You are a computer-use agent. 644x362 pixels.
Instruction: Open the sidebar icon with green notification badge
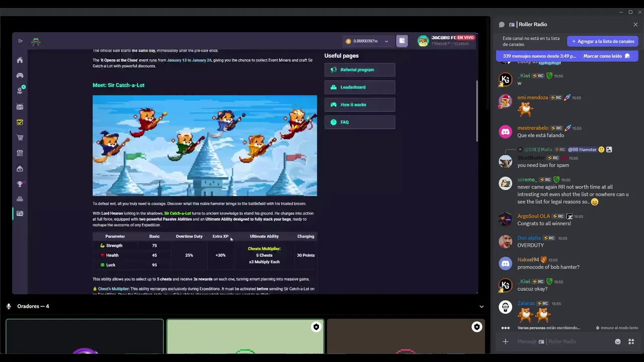tap(20, 90)
